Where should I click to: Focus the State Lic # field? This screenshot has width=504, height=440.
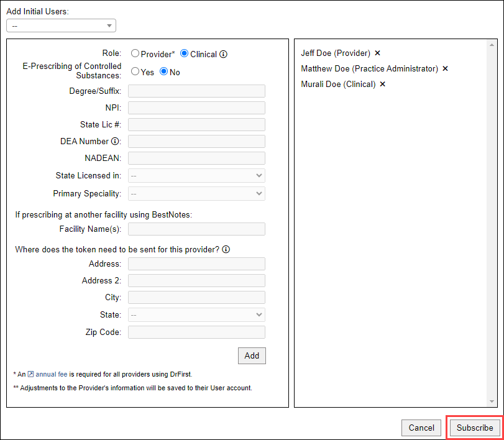[x=197, y=124]
